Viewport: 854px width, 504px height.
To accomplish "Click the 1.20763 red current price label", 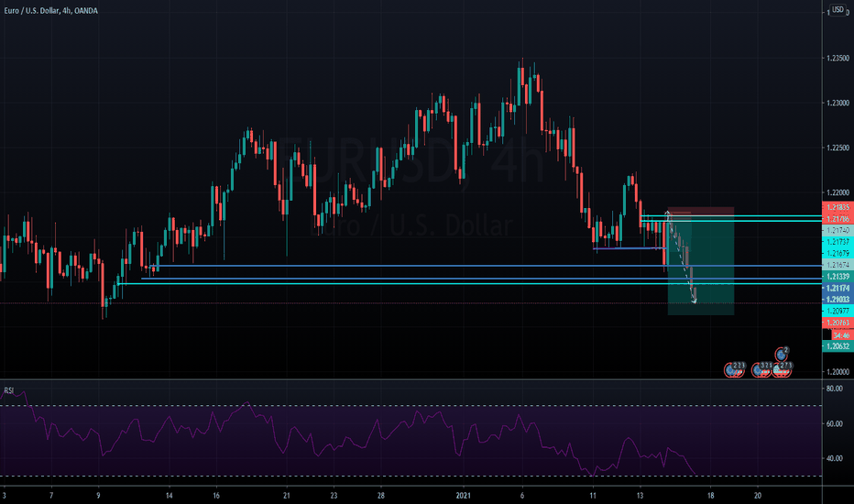I will (x=838, y=323).
